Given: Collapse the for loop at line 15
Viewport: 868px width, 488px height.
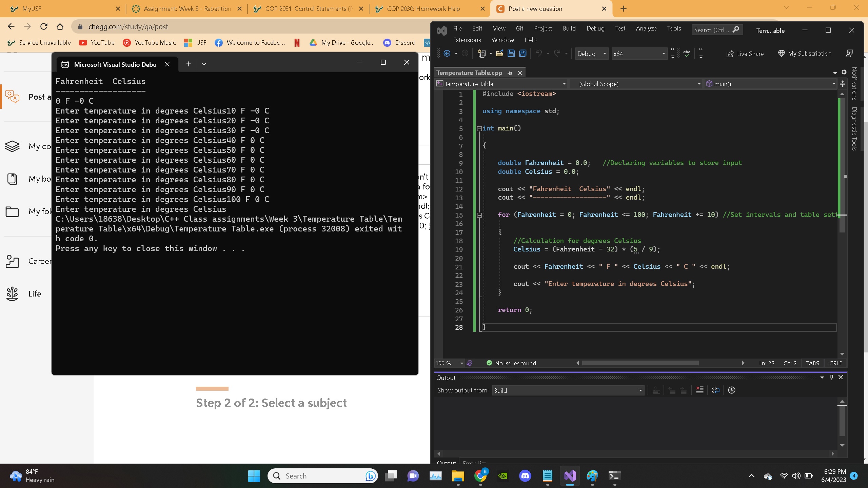Looking at the screenshot, I should pos(479,215).
